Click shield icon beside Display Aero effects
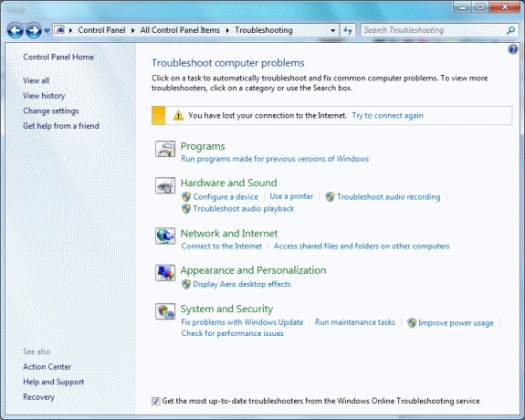The image size is (525, 420). pyautogui.click(x=186, y=284)
